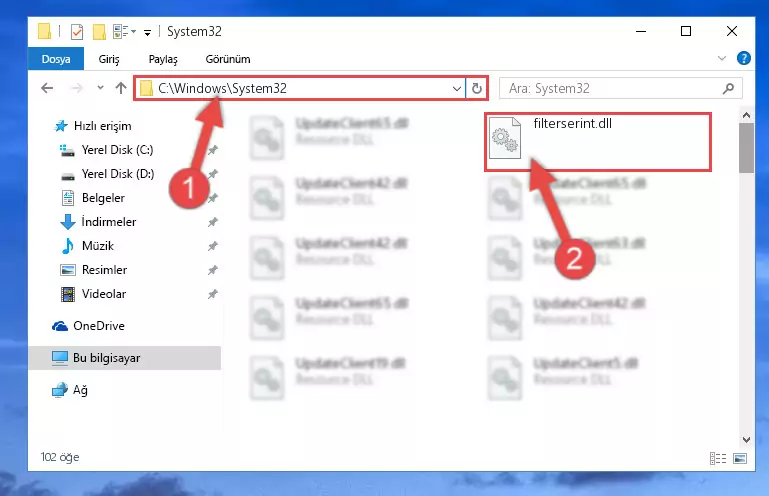Click the pin icon next to Resimler
Screen dimensions: 769x496
coord(212,270)
